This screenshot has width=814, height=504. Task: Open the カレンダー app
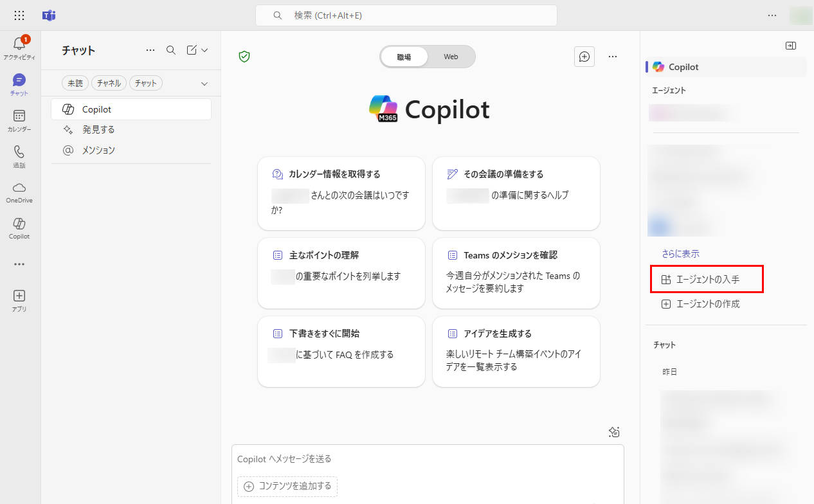click(x=19, y=120)
